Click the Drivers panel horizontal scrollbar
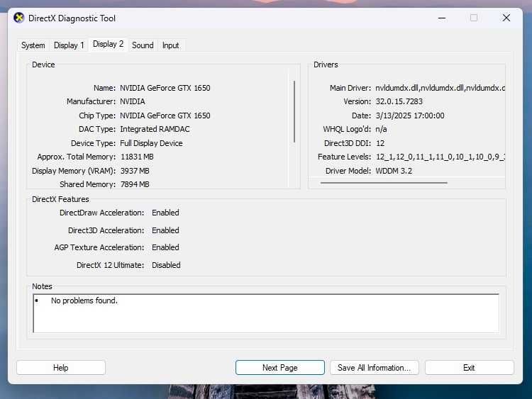The image size is (532, 399). [x=384, y=183]
